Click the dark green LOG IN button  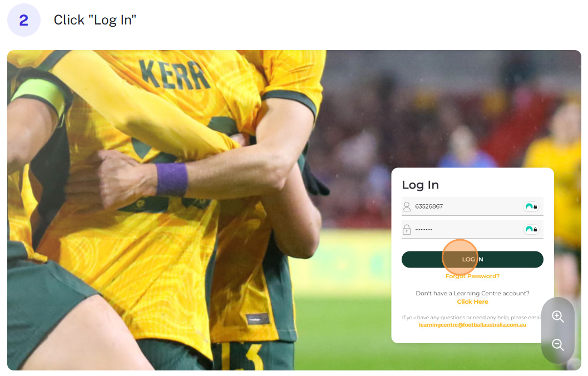coord(472,259)
